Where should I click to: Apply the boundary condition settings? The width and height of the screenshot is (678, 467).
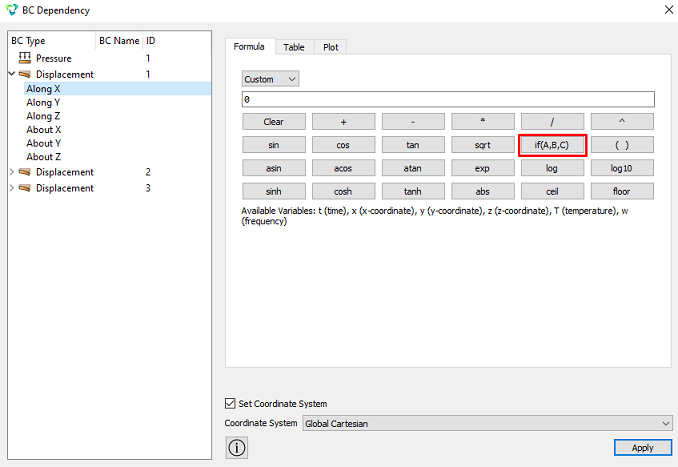(x=643, y=448)
